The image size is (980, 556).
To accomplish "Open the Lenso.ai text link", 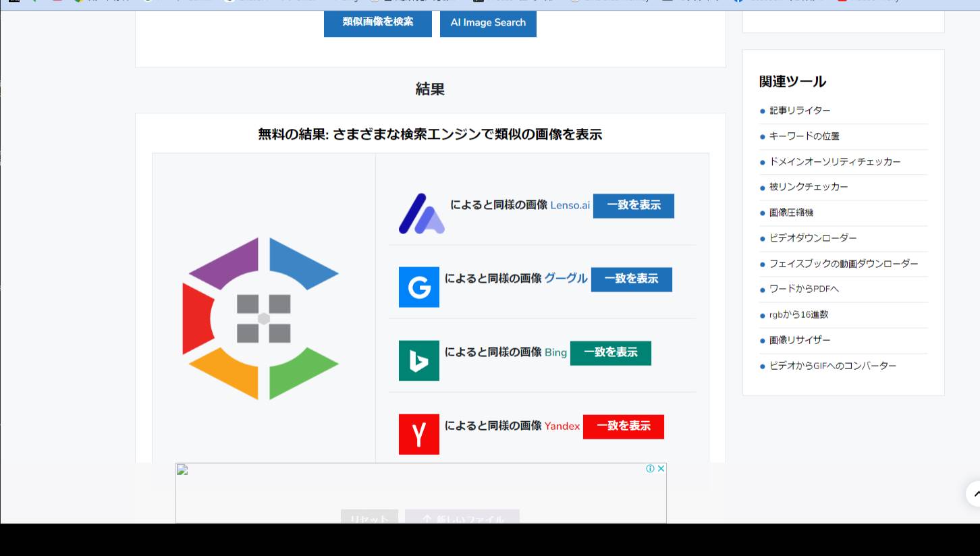I will pos(570,205).
